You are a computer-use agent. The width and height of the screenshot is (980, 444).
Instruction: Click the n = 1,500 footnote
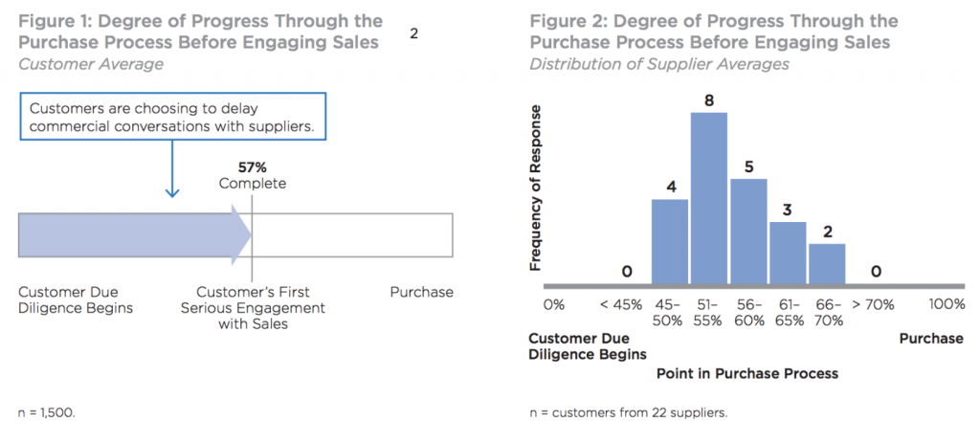point(46,414)
